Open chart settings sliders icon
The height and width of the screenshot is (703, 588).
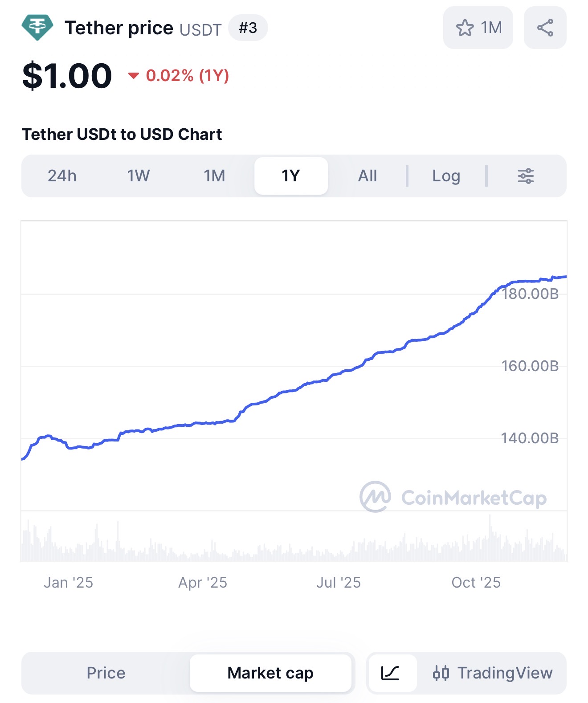526,176
